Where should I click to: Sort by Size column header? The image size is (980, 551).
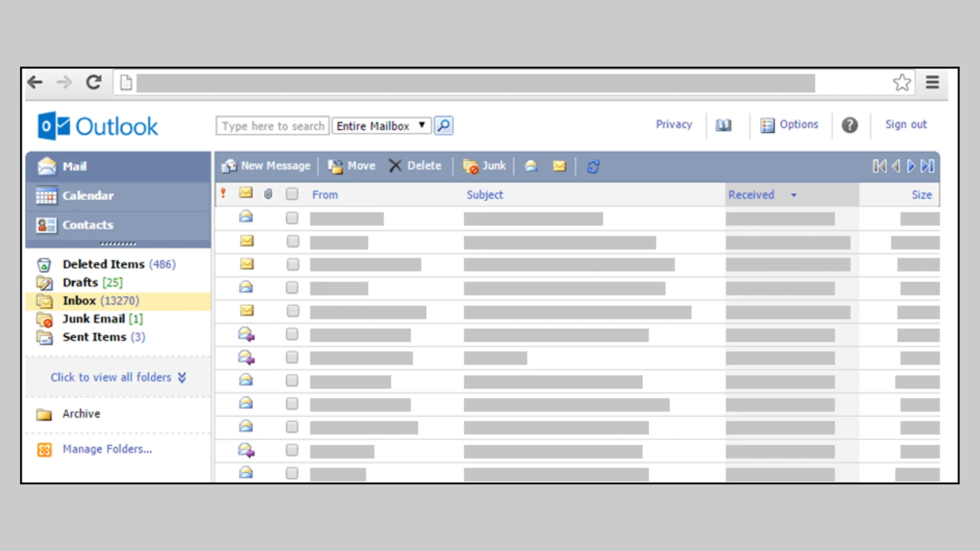(x=921, y=195)
